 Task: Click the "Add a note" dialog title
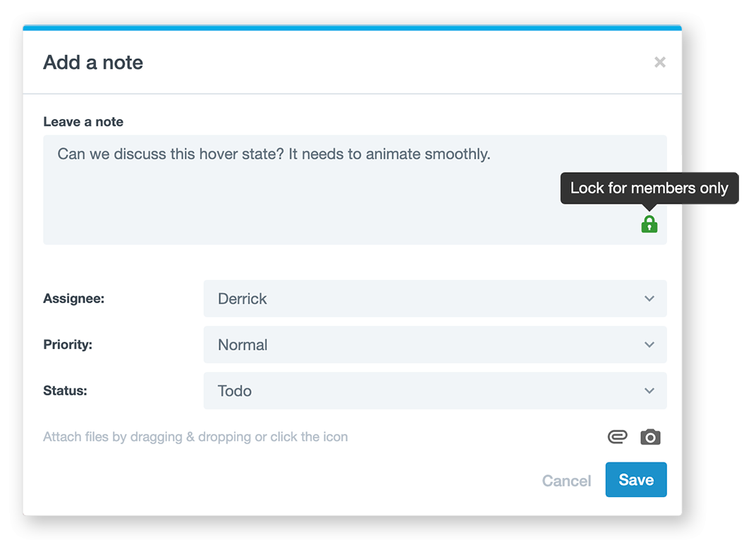coord(93,62)
